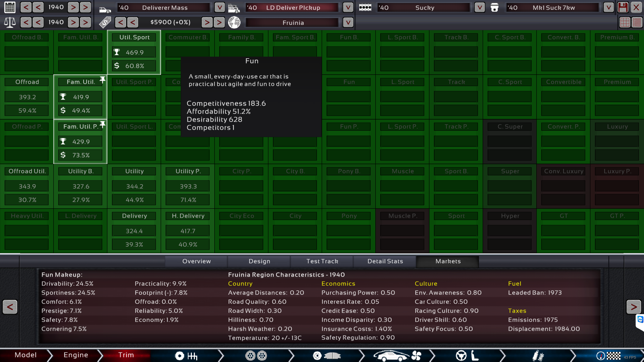Decrease top-row year by one step
The width and height of the screenshot is (644, 362).
coord(38,7)
